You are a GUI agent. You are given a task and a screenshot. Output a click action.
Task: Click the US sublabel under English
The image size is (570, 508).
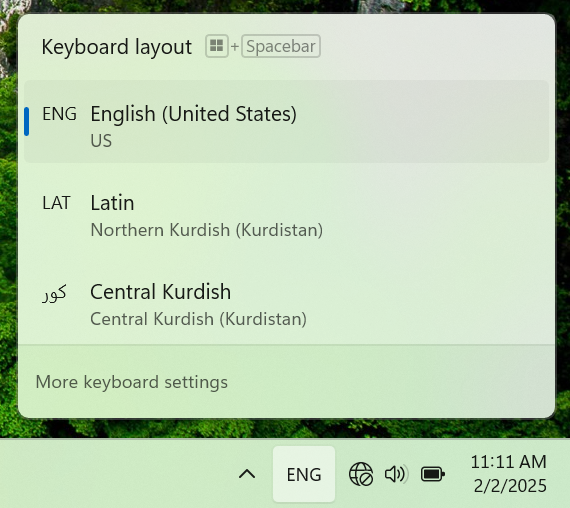(x=101, y=141)
